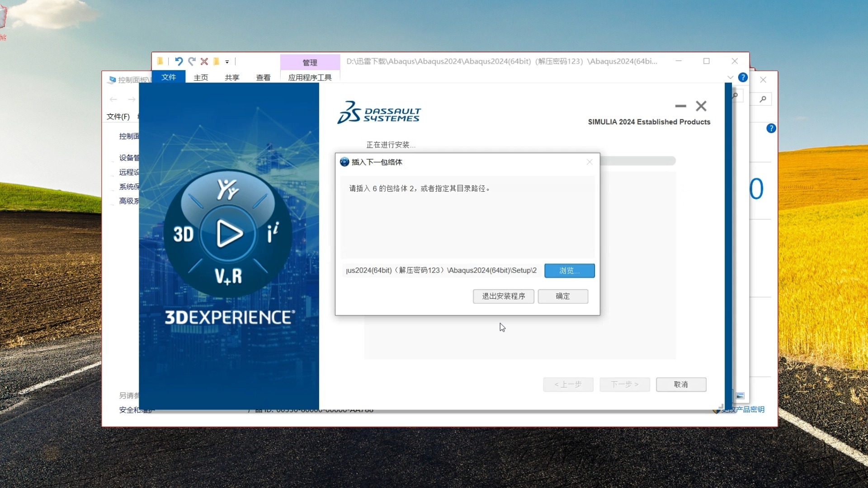Click the forward arrow in Control Panel
868x488 pixels.
coord(132,99)
